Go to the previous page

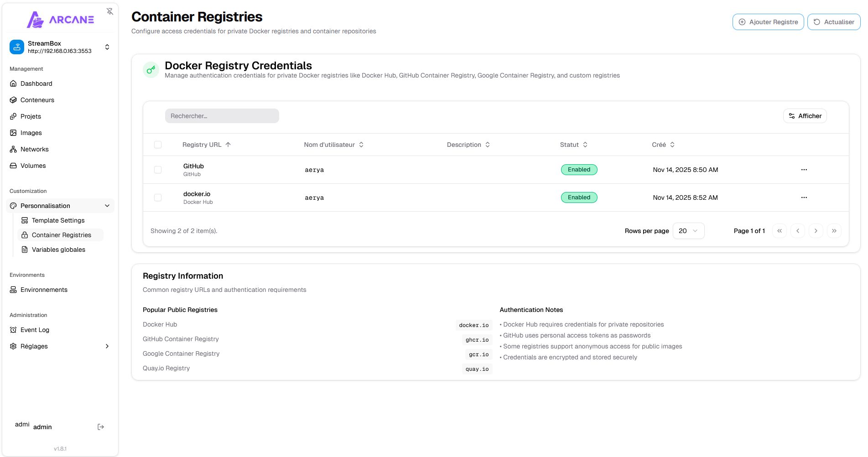(x=798, y=231)
